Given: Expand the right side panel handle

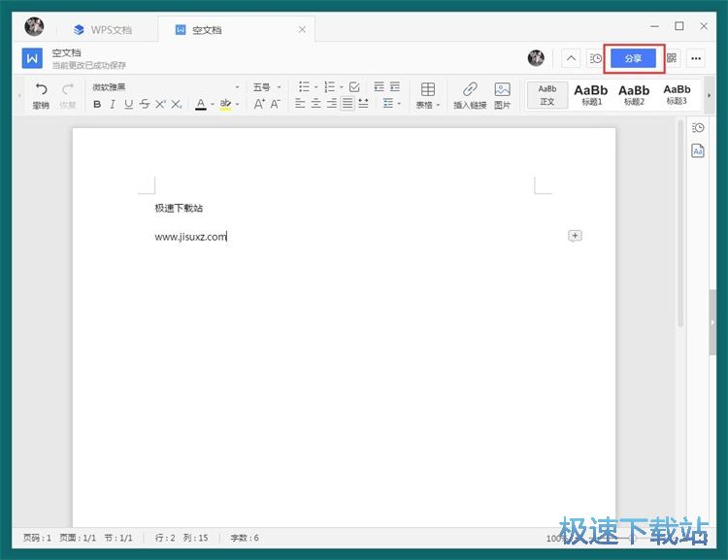Looking at the screenshot, I should [712, 322].
